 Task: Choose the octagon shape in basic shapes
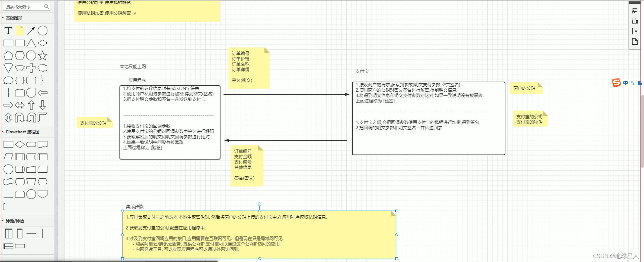click(31, 55)
